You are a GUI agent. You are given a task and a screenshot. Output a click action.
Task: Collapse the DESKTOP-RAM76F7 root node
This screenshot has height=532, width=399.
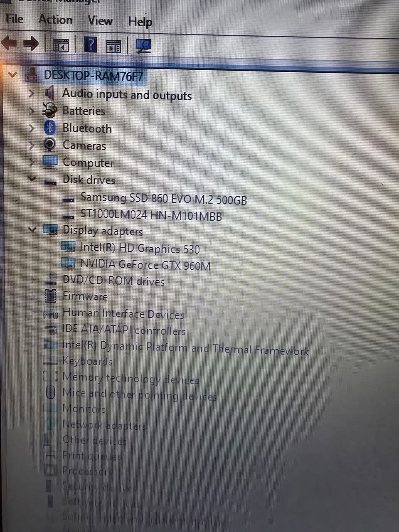13,75
